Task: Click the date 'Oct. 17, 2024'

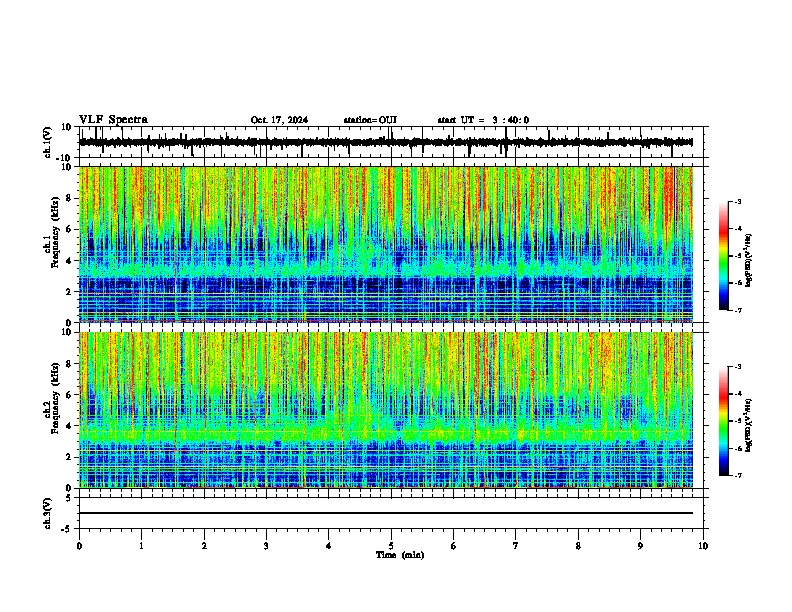Action: [x=279, y=120]
